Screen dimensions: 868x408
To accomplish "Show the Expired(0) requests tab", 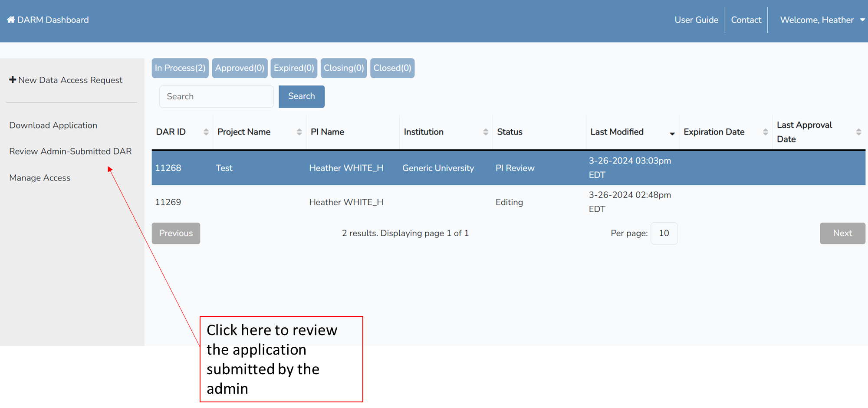I will 294,68.
